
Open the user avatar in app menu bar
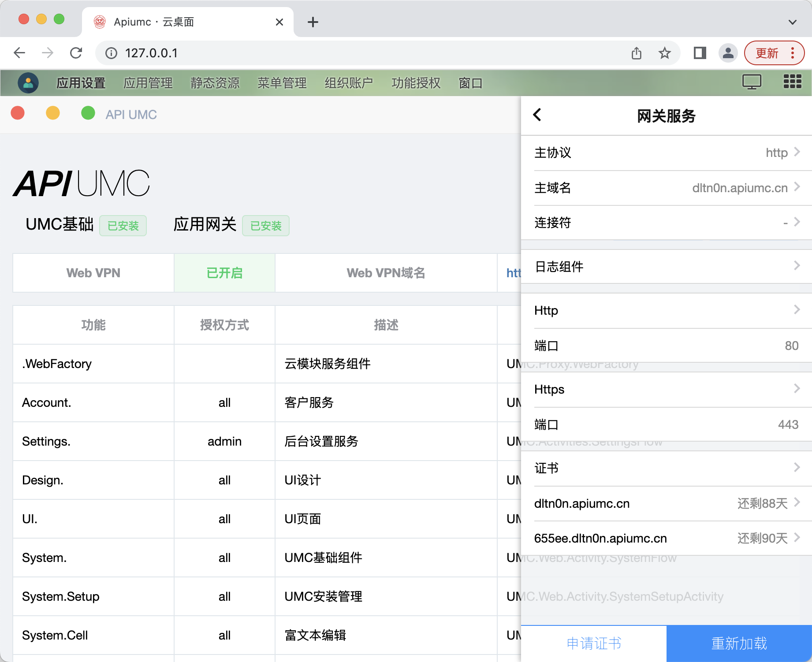click(28, 83)
